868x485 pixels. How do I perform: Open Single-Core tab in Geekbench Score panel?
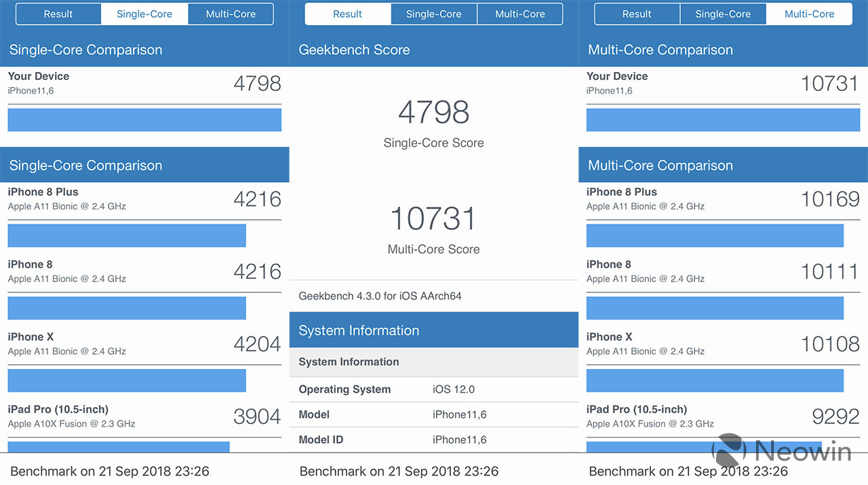point(434,14)
